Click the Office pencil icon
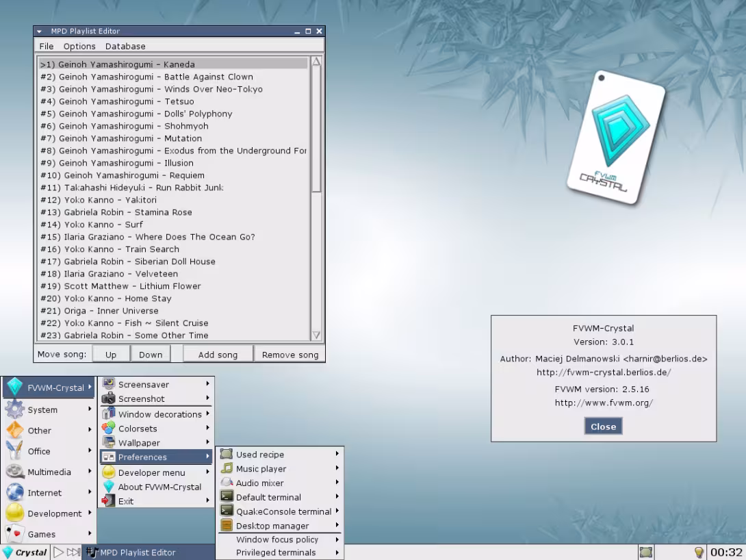746x560 pixels. (x=15, y=450)
